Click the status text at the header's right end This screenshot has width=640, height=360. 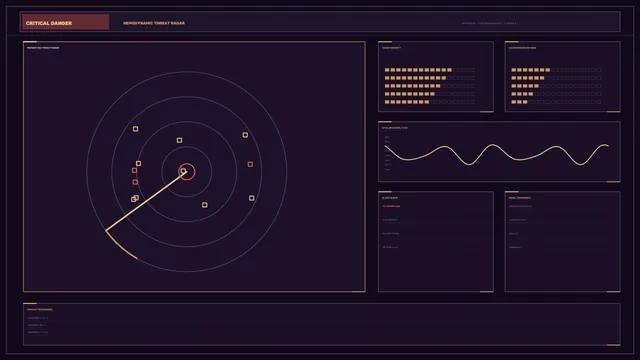click(x=489, y=23)
